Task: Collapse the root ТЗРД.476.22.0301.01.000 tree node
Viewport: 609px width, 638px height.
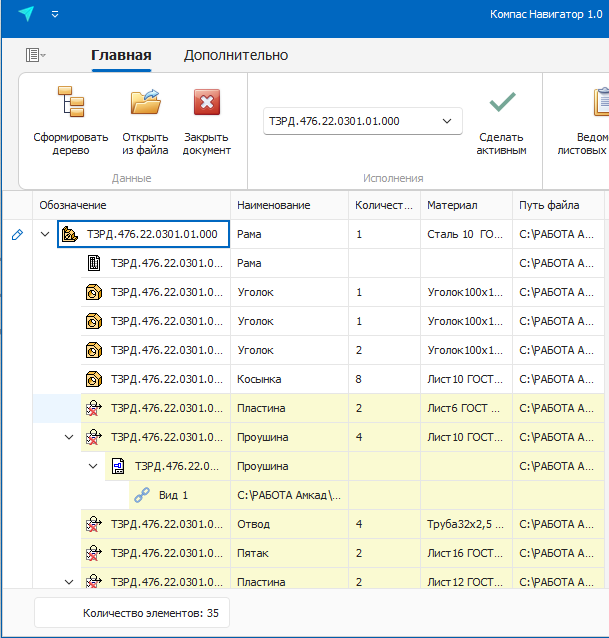Action: pyautogui.click(x=45, y=235)
